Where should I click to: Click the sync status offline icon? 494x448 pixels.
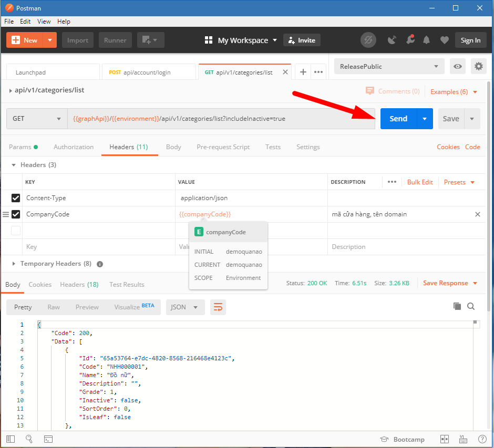(x=368, y=40)
